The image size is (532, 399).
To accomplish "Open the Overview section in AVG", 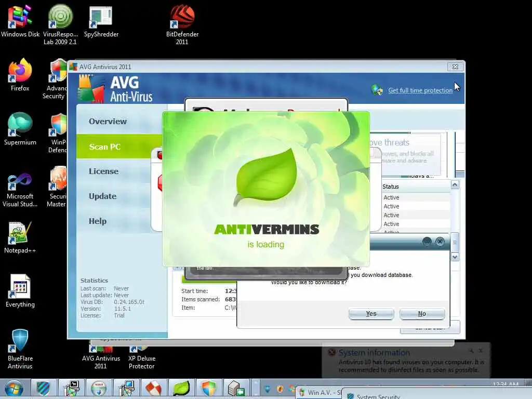I will pos(108,122).
